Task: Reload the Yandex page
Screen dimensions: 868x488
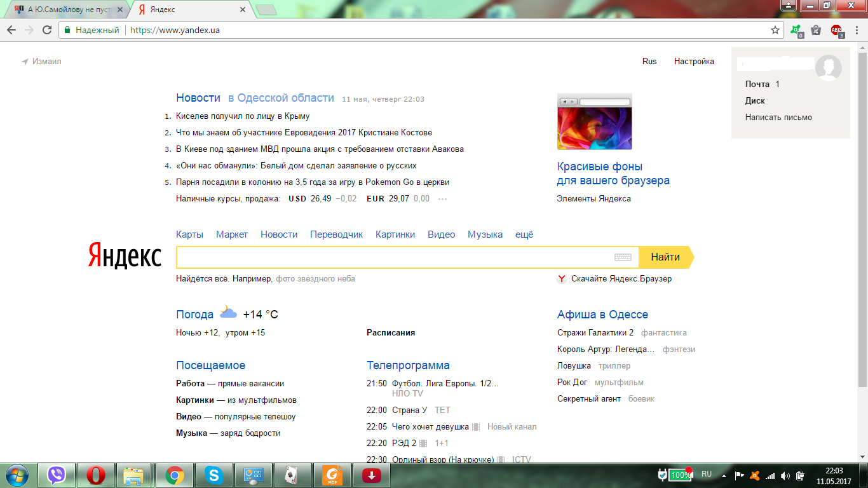Action: point(47,30)
